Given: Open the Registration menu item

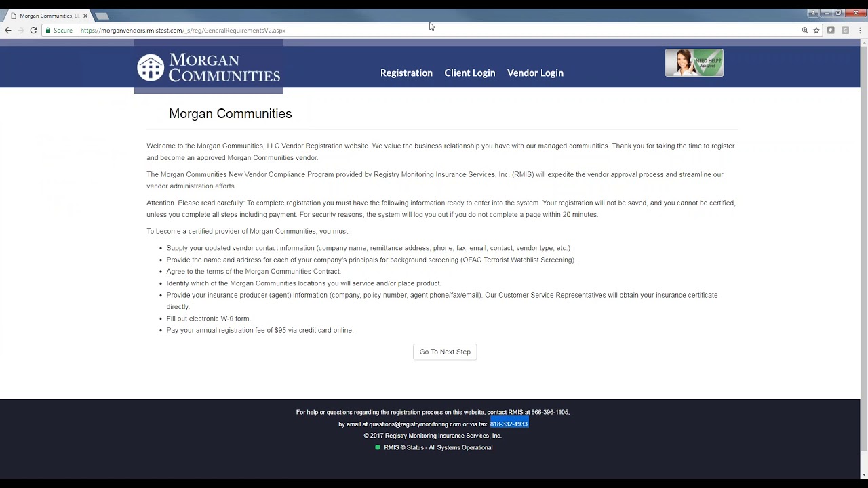Looking at the screenshot, I should tap(406, 73).
